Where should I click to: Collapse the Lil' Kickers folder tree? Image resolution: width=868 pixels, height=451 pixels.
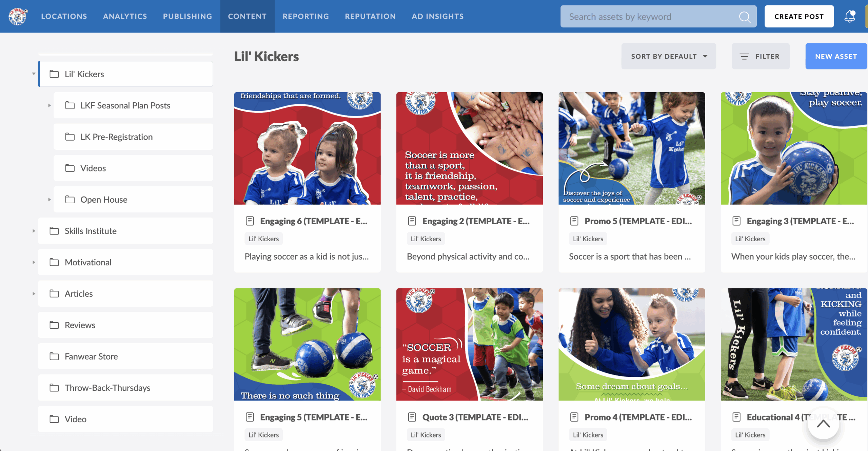pyautogui.click(x=34, y=74)
